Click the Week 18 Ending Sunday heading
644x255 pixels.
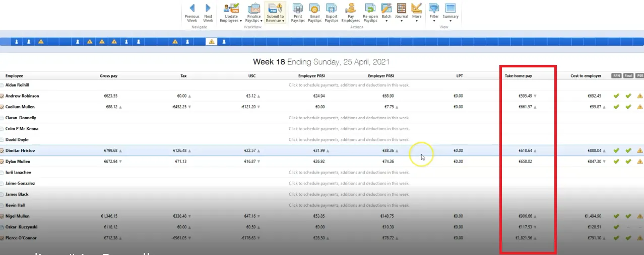tap(321, 62)
